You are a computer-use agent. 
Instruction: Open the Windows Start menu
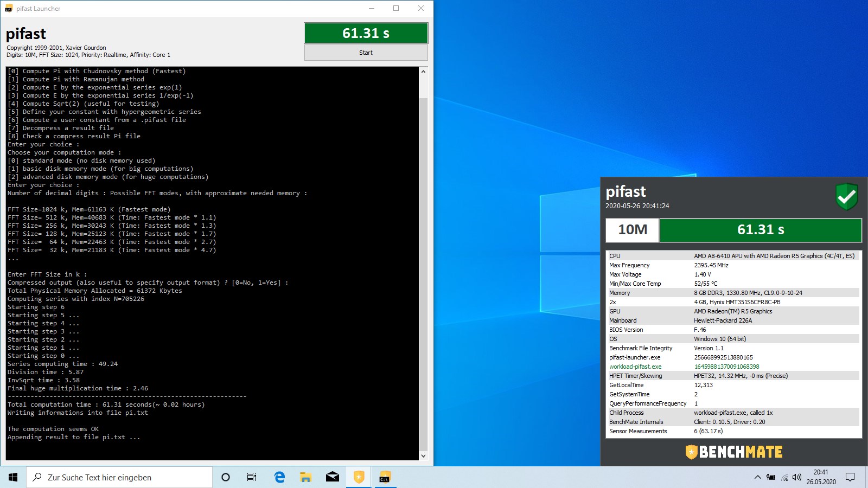[x=13, y=477]
